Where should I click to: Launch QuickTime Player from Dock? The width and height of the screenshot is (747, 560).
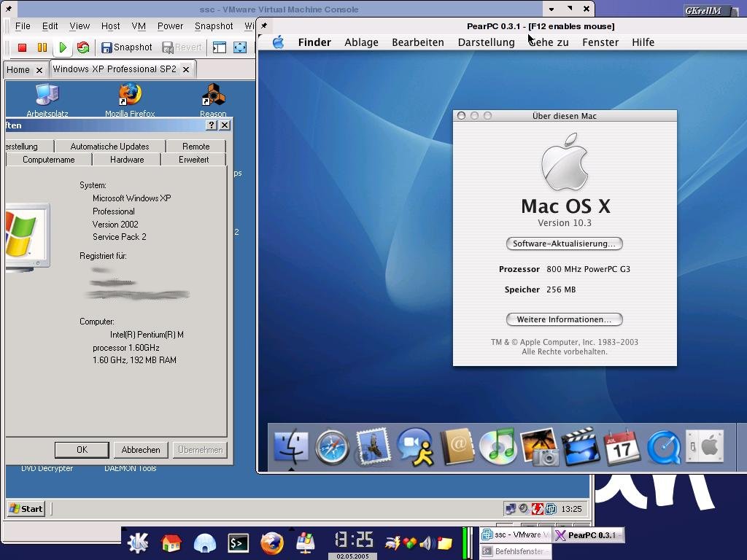point(664,447)
